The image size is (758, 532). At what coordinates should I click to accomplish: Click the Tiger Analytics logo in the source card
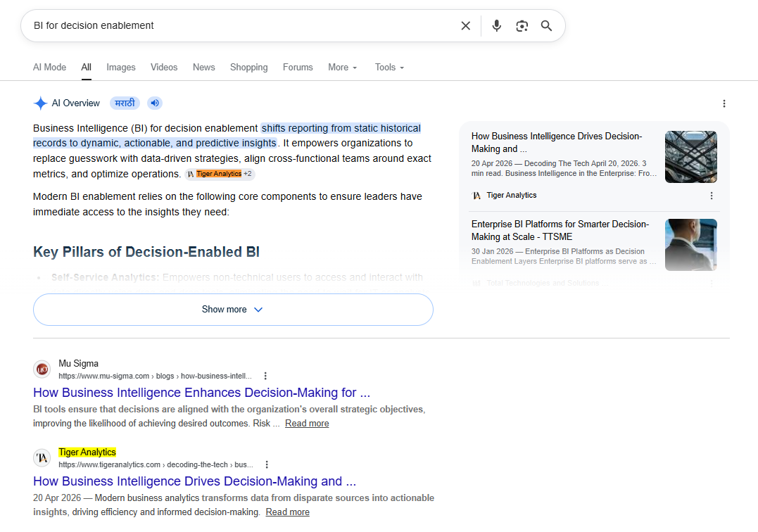pyautogui.click(x=476, y=195)
